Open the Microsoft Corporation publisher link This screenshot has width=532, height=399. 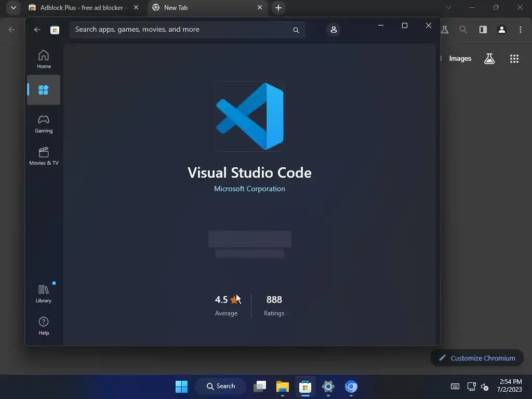[249, 189]
